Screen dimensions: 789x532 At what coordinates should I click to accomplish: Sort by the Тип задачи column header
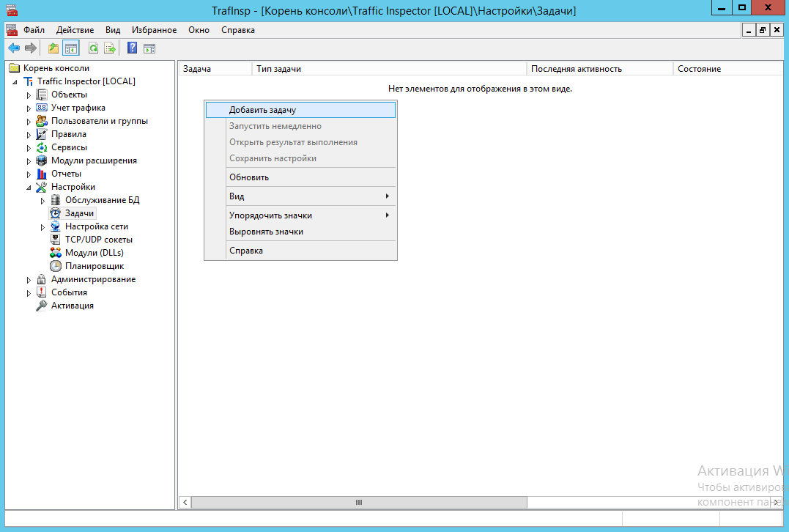tap(389, 69)
